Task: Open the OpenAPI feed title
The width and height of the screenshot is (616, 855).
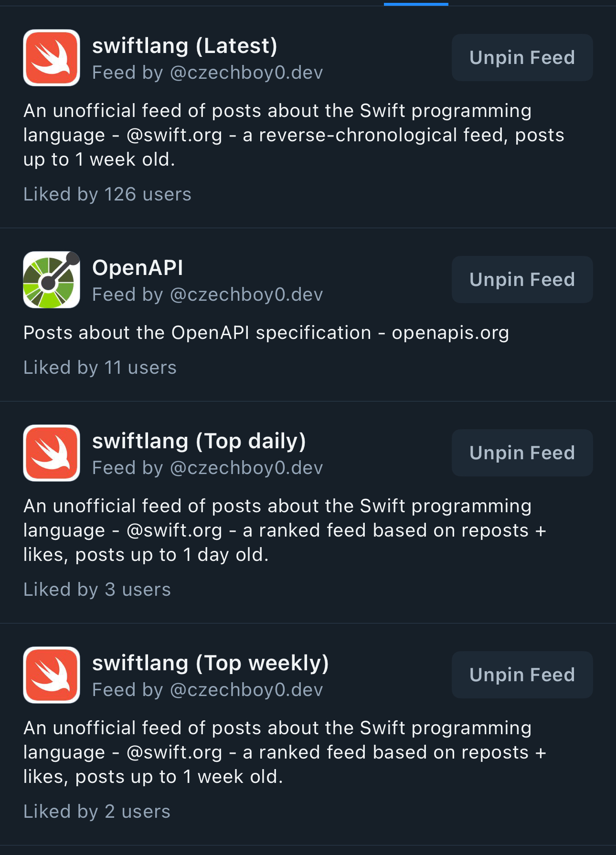Action: coord(138,268)
